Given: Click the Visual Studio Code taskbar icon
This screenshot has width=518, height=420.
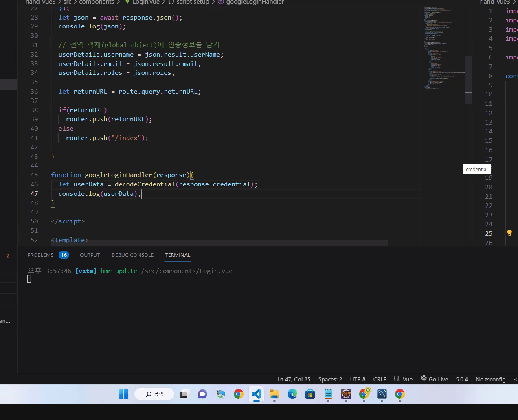Looking at the screenshot, I should click(256, 394).
